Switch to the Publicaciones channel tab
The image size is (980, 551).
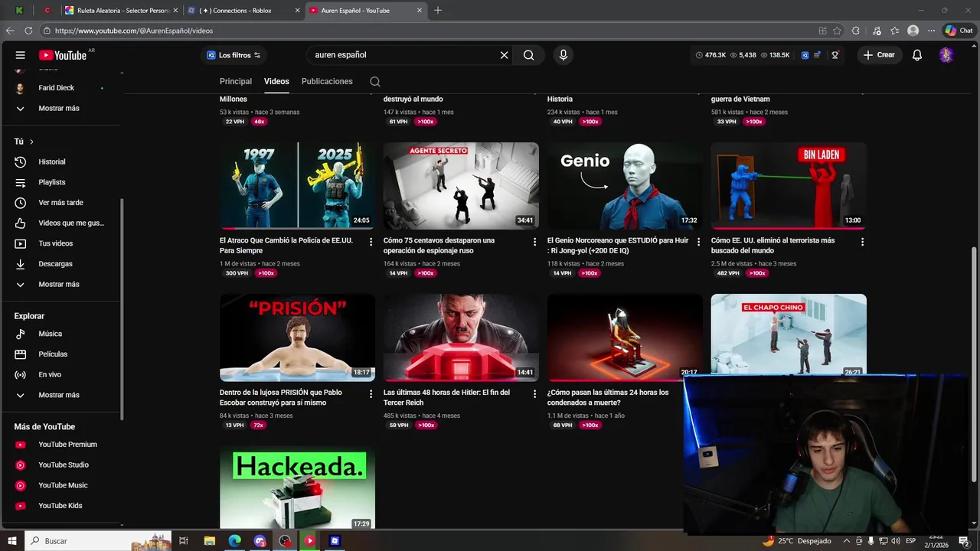[327, 81]
